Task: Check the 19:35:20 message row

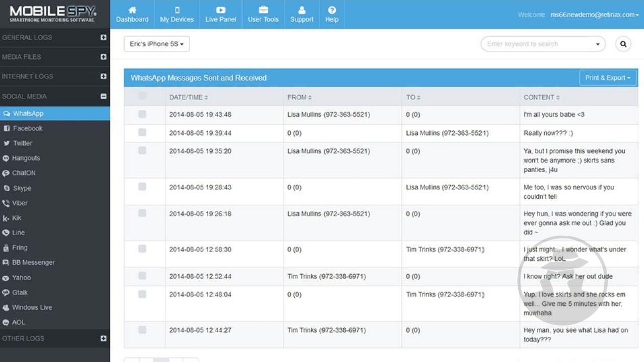Action: [x=142, y=150]
